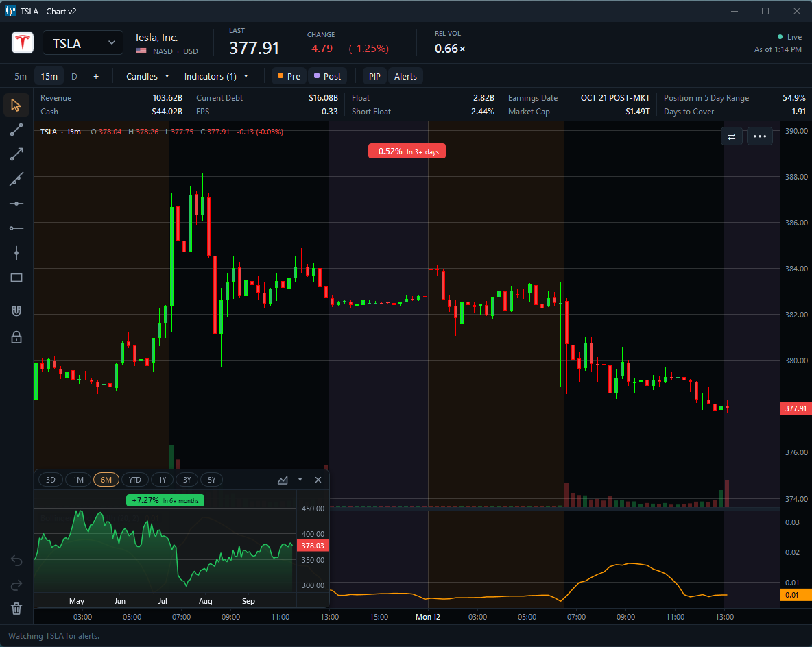Viewport: 812px width, 647px height.
Task: Select the 1Y range in mini chart
Action: click(163, 480)
